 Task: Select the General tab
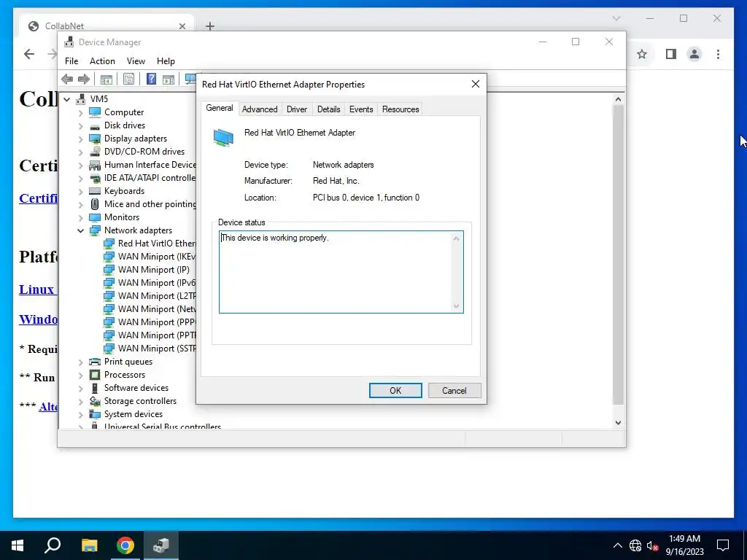click(220, 108)
